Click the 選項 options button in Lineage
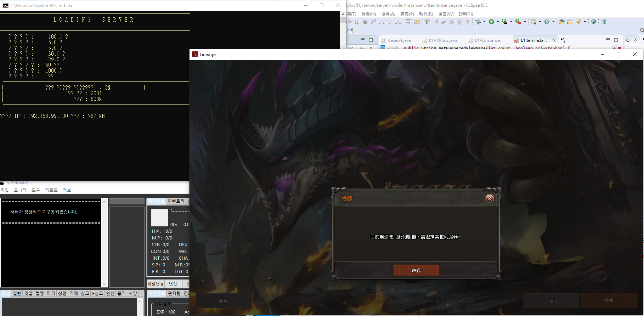The width and height of the screenshot is (644, 316). [223, 301]
